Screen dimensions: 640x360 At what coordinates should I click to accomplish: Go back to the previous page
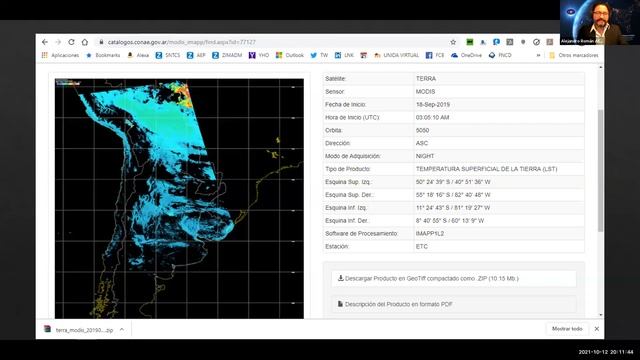click(x=45, y=42)
